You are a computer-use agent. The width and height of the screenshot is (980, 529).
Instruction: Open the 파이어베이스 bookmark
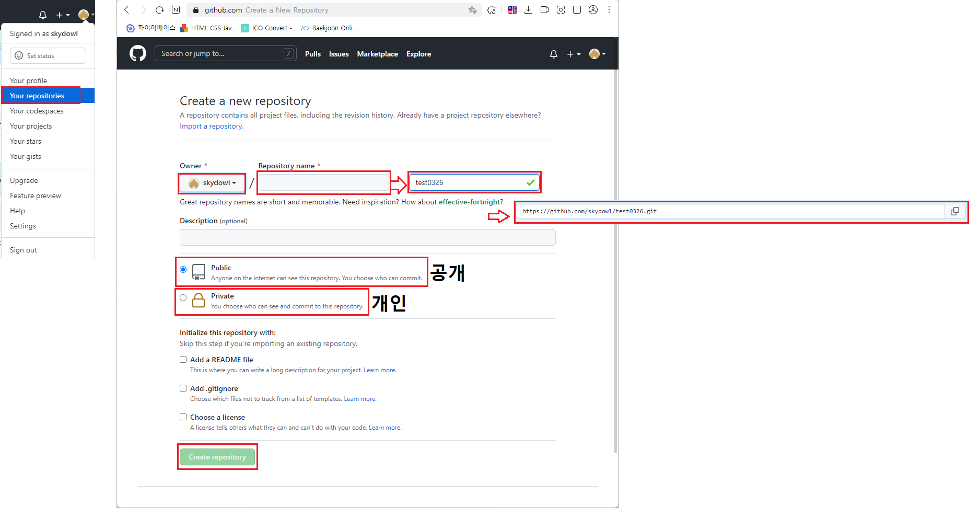click(x=151, y=28)
